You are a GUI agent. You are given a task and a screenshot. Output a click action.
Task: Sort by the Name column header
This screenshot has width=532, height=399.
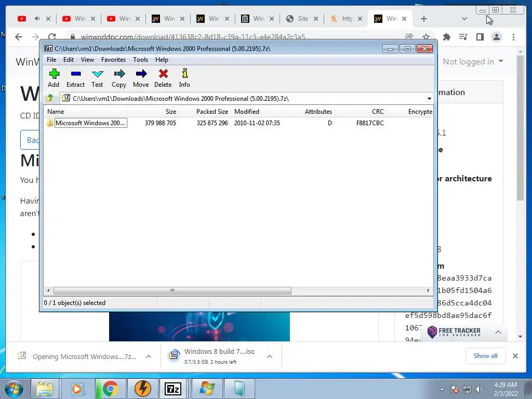click(x=86, y=112)
